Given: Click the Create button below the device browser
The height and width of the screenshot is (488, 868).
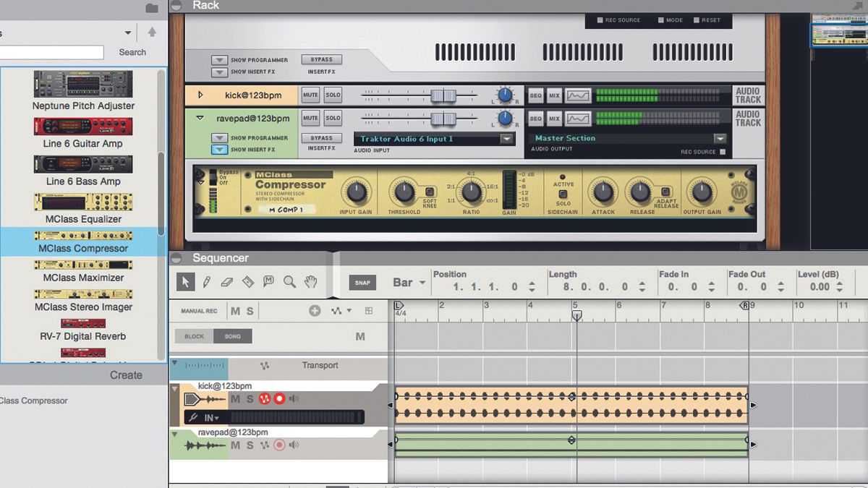Looking at the screenshot, I should (126, 374).
